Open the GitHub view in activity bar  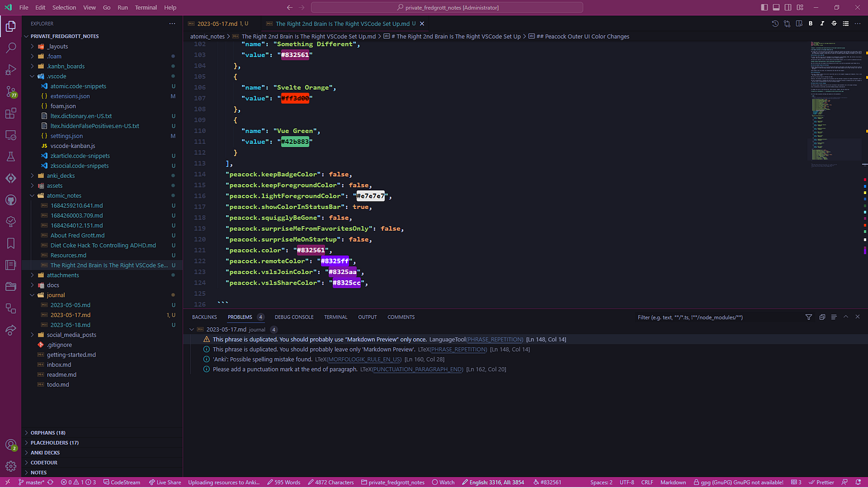(11, 200)
